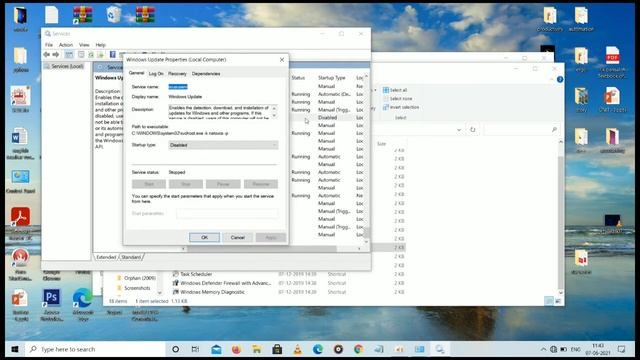Open Photoshop desktop shortcut
The width and height of the screenshot is (640, 360).
coord(51,305)
